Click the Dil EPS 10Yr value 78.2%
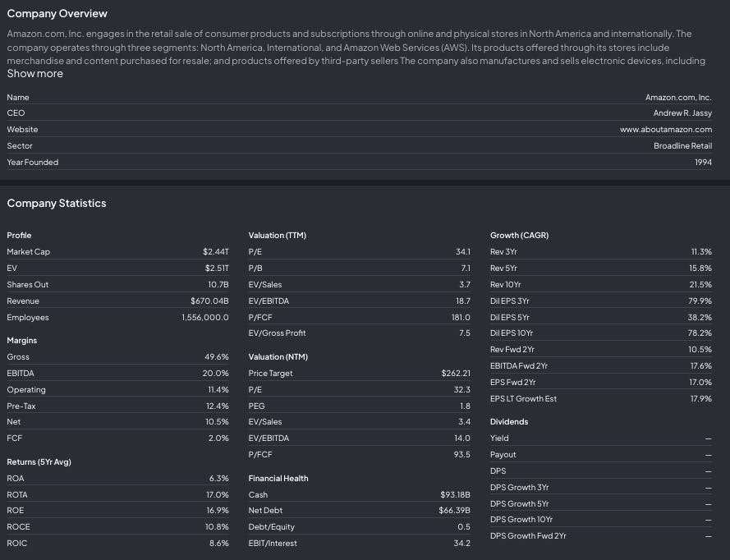This screenshot has height=560, width=730. [x=700, y=333]
